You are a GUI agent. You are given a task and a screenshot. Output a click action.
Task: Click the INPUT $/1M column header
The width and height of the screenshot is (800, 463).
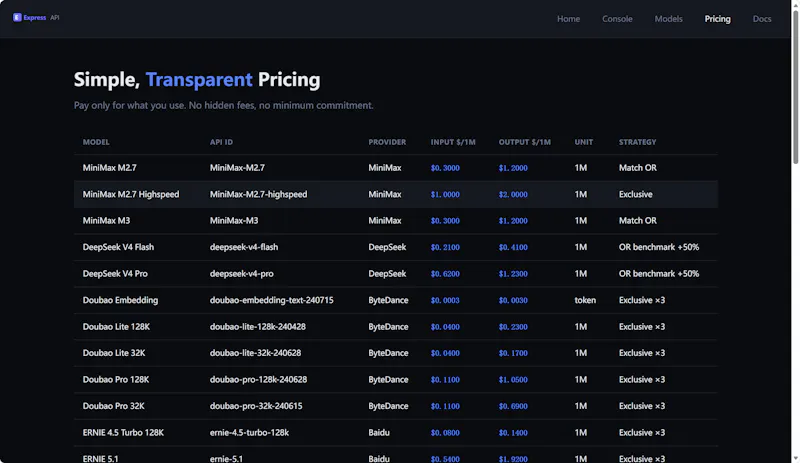pyautogui.click(x=453, y=142)
